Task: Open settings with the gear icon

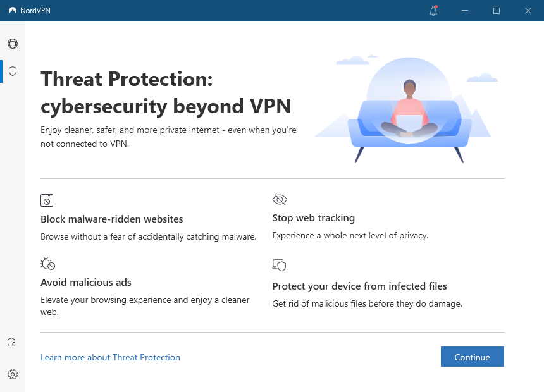Action: point(12,374)
